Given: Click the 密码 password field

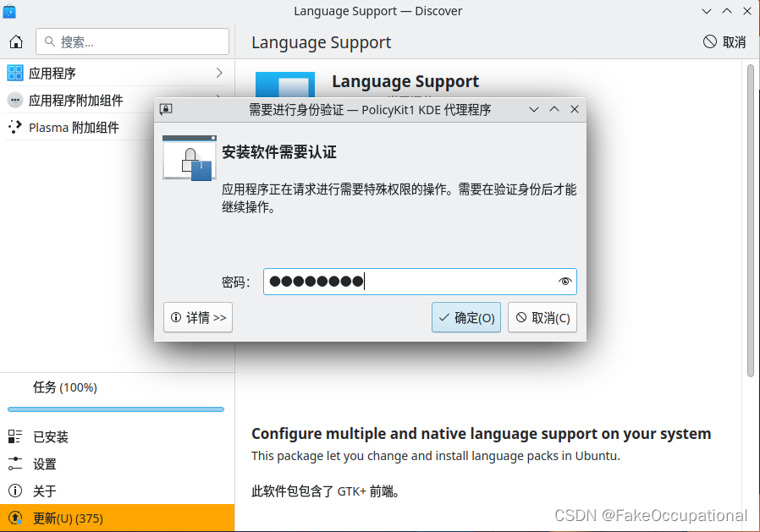Looking at the screenshot, I should [420, 282].
